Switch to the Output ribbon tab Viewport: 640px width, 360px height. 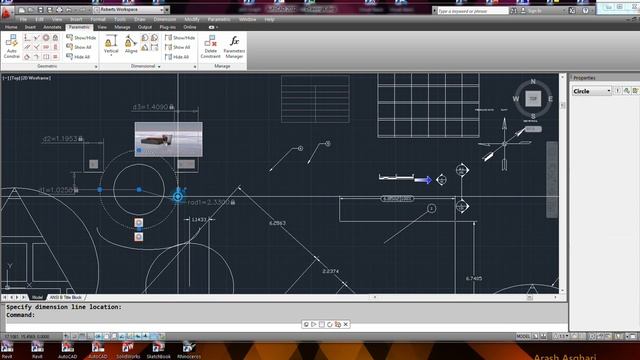[145, 27]
